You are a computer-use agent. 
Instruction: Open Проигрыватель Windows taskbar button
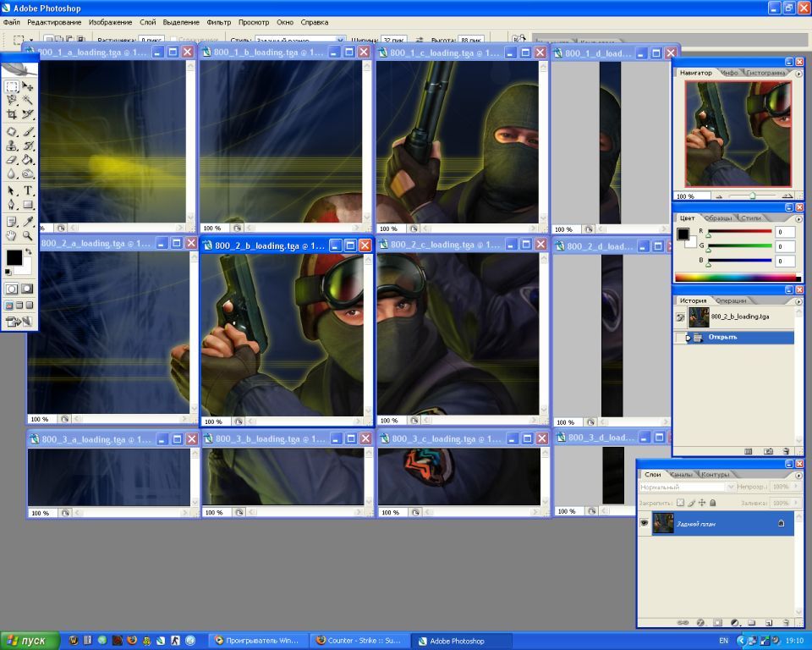pos(259,641)
